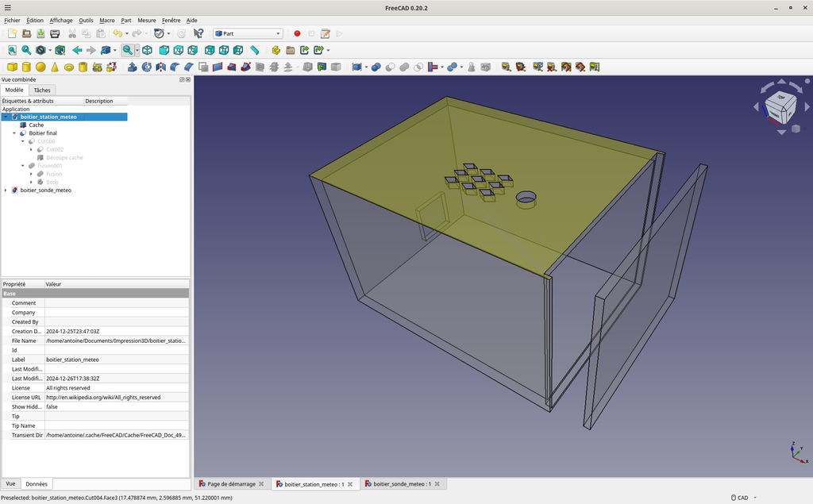Insert a Sphere solid
813x504 pixels.
click(x=40, y=67)
